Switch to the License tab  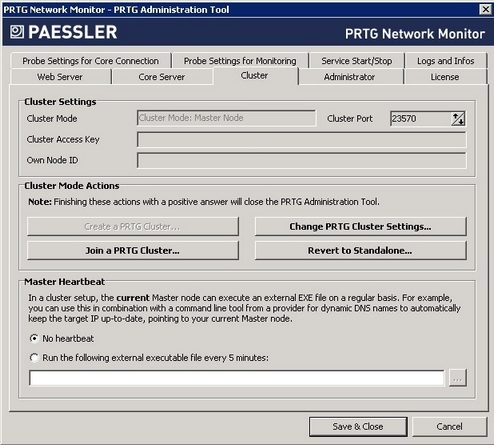(445, 77)
